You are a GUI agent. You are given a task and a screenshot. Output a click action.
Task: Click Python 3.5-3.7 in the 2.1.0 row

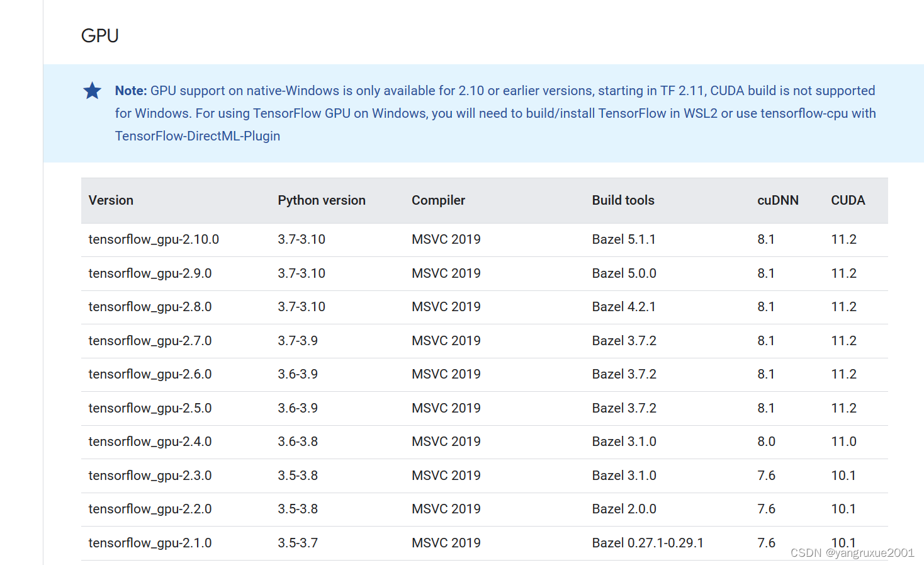tap(298, 543)
